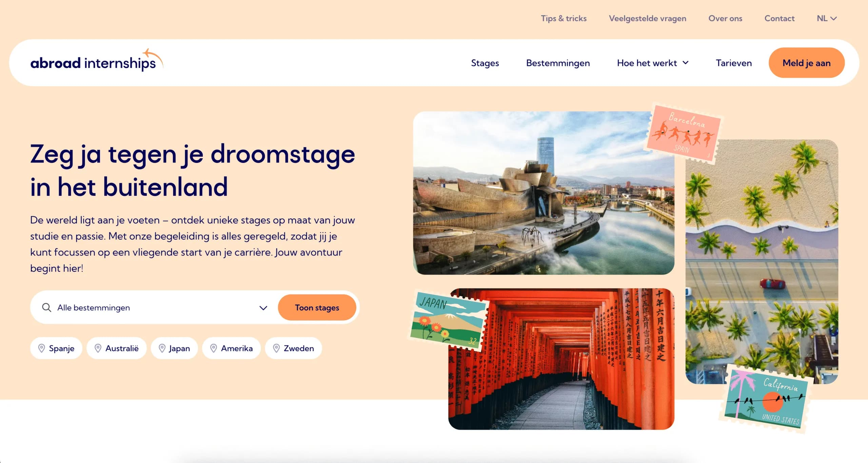Go to the Stages menu item
Screen dimensions: 868x463
coord(485,63)
